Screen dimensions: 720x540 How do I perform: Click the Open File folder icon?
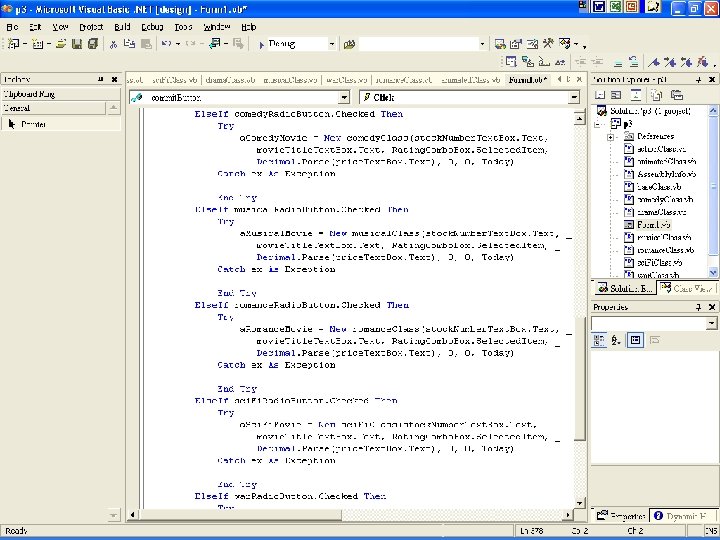(61, 44)
